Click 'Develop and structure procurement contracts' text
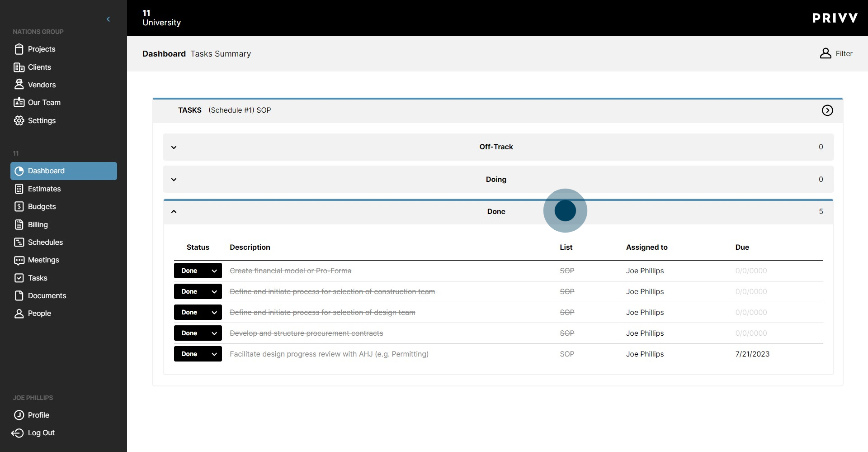 307,333
